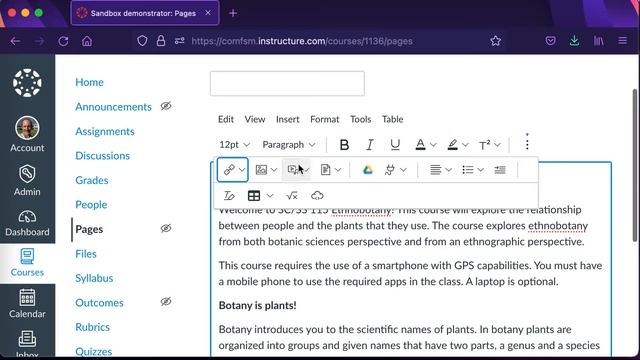The width and height of the screenshot is (640, 360).
Task: Reload the page in the browser
Action: coord(63,41)
